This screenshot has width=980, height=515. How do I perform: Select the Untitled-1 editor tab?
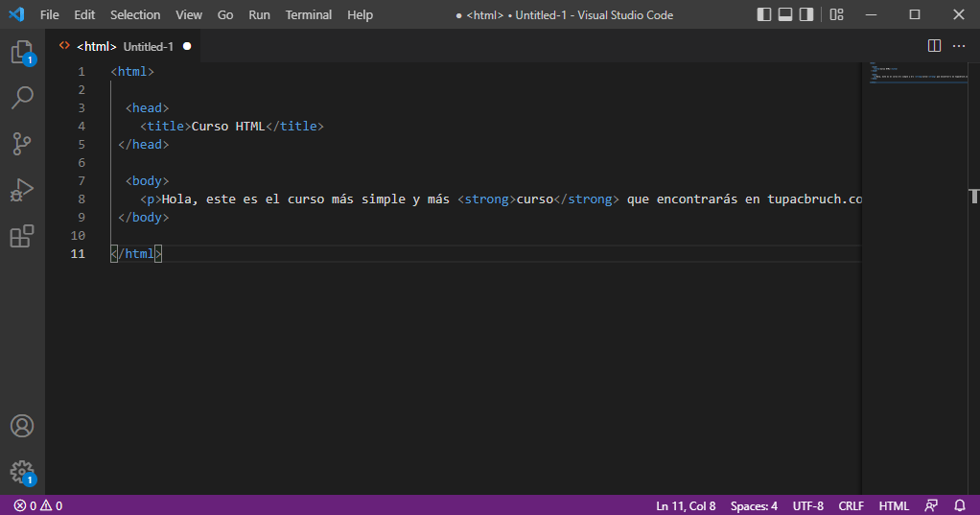tap(125, 46)
